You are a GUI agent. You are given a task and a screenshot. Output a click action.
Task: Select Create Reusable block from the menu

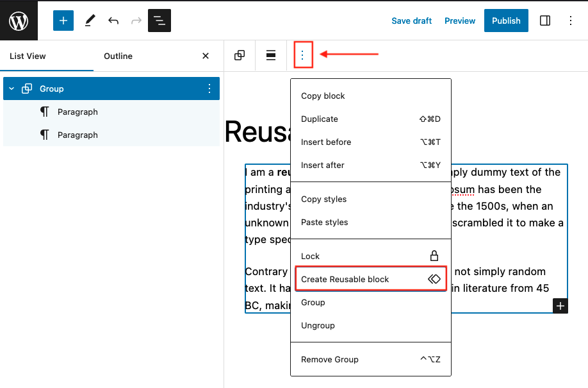(345, 279)
